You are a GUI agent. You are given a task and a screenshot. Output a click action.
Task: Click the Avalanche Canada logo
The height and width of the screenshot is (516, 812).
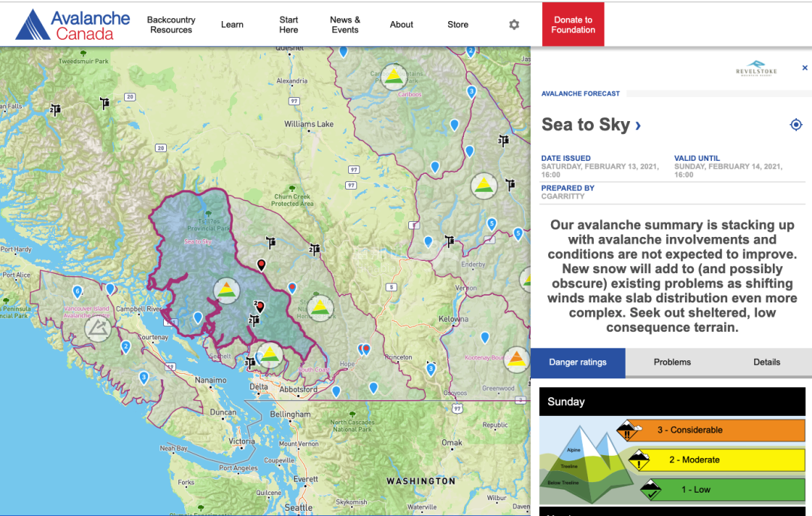click(72, 24)
